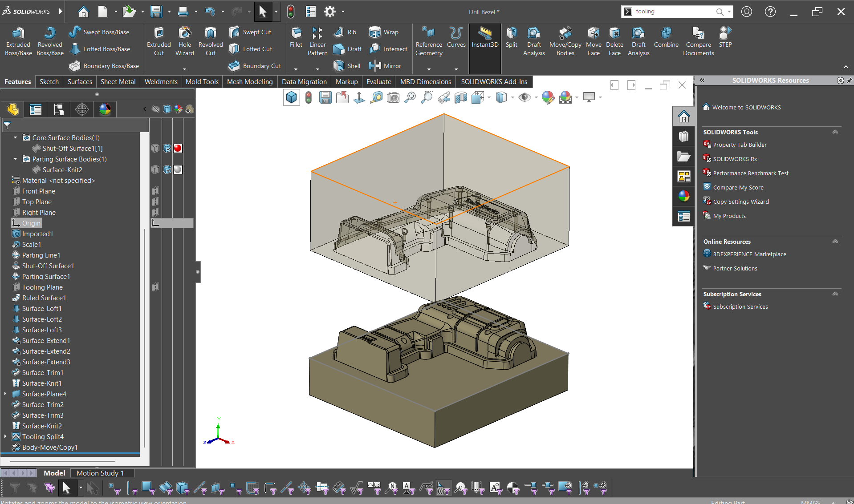Open the Hole Wizard tool
The image size is (854, 504).
pyautogui.click(x=184, y=41)
